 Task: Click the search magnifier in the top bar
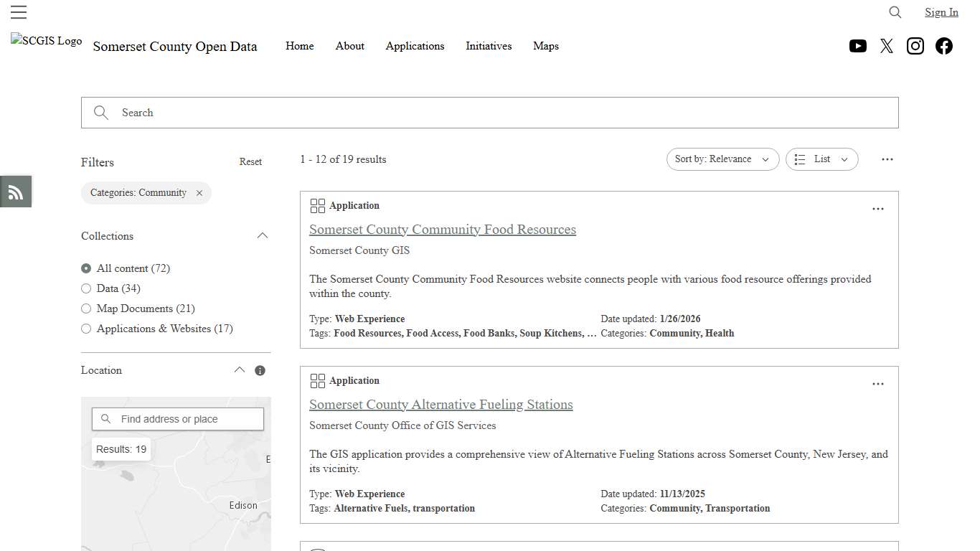tap(895, 12)
